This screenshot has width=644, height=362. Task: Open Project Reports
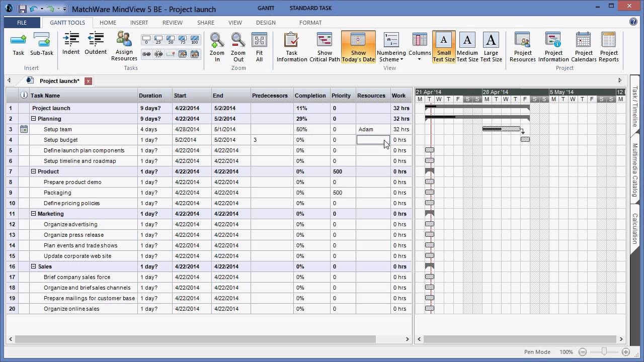tap(609, 47)
